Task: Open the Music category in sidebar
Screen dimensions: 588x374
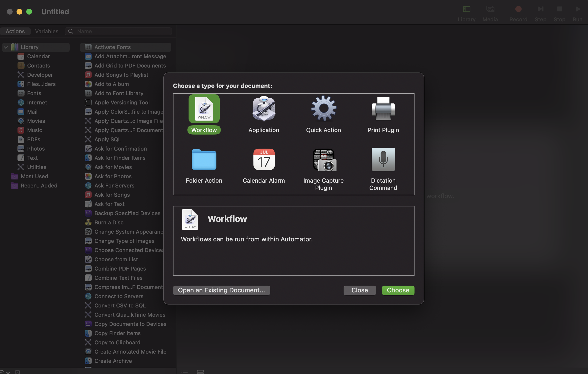Action: pyautogui.click(x=34, y=130)
